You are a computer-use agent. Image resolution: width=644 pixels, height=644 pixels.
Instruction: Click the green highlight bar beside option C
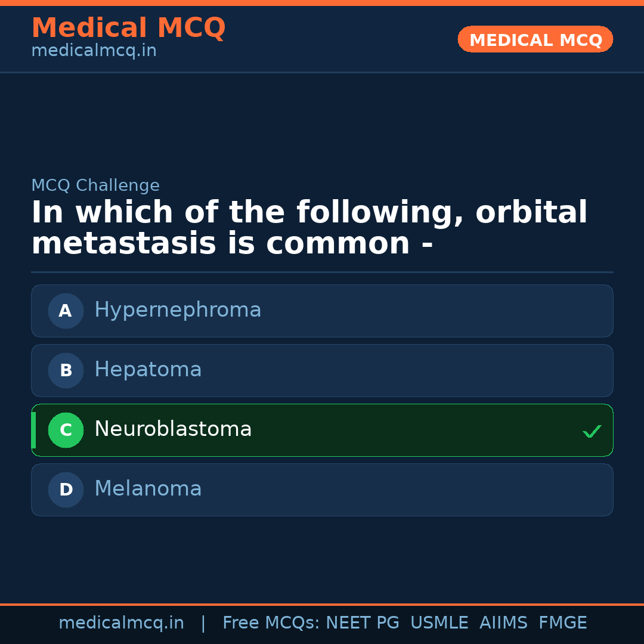pos(34,430)
